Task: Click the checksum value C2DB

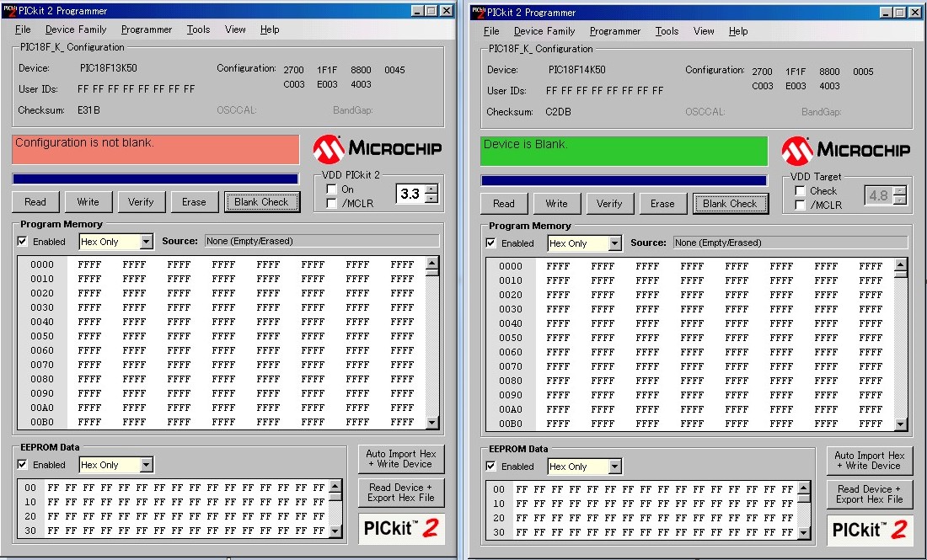Action: tap(558, 112)
